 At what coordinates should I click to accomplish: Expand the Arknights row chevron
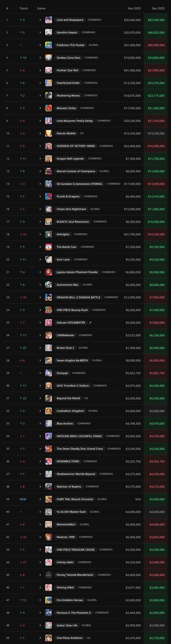(40, 234)
